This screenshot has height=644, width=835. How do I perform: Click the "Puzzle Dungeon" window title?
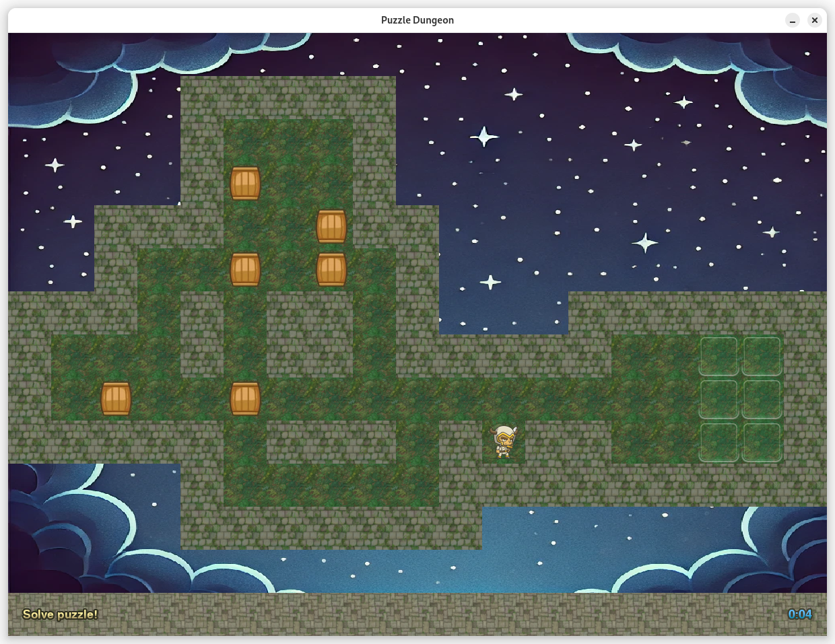point(417,20)
